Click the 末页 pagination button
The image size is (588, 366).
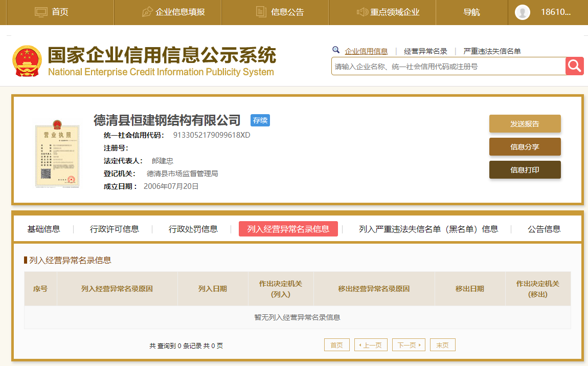point(442,345)
